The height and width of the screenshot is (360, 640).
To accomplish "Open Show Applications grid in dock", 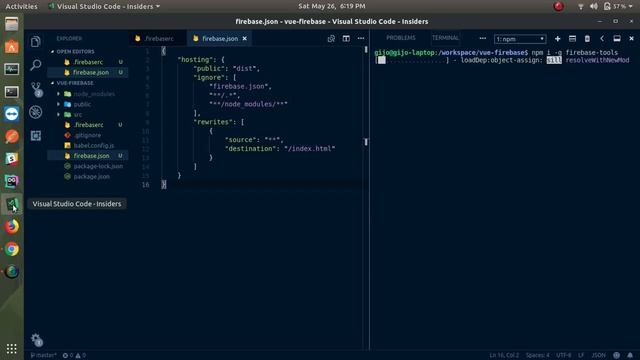I will (11, 349).
